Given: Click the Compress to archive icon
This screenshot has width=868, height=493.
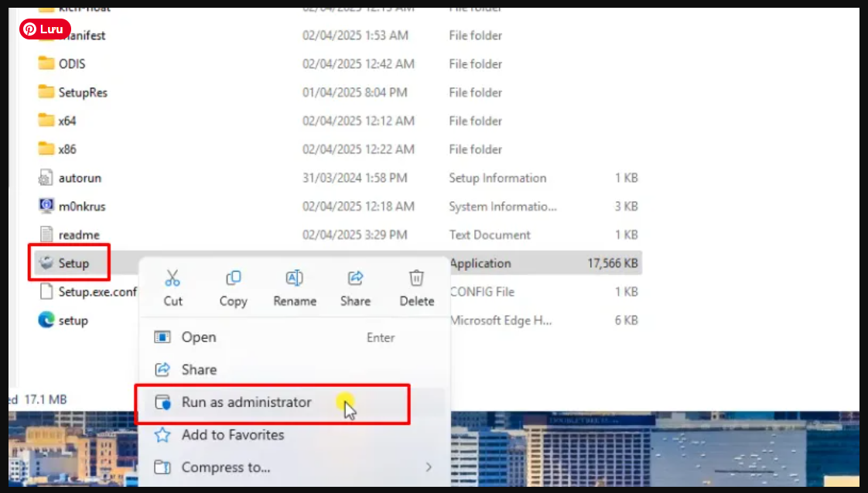Looking at the screenshot, I should 163,467.
